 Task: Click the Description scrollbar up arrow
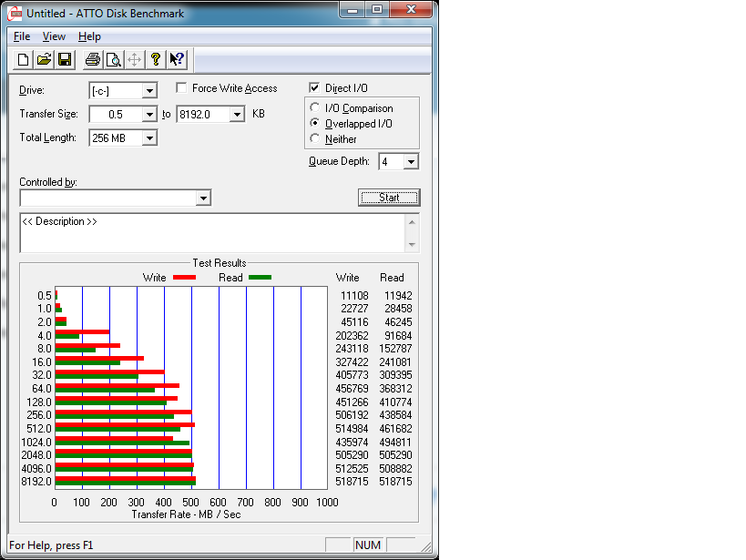(412, 221)
